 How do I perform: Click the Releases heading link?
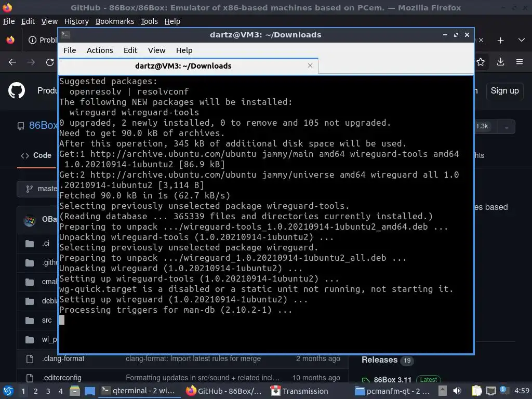379,360
